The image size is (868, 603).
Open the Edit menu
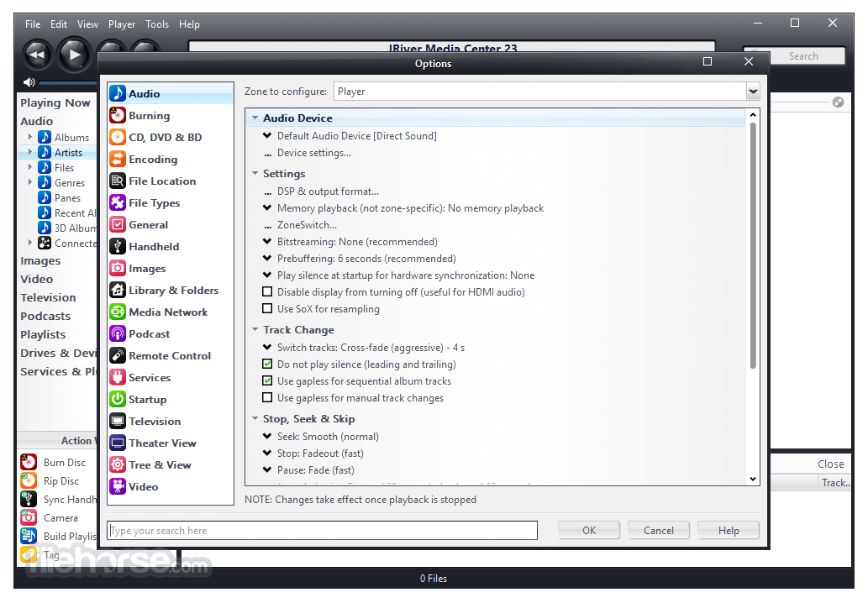click(x=59, y=24)
